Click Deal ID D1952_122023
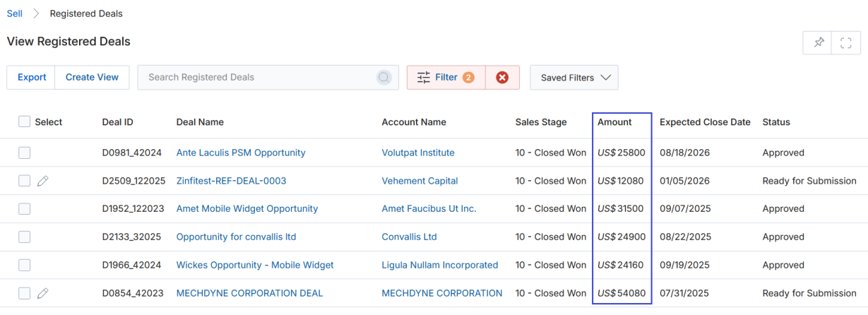868x315 pixels. click(134, 208)
